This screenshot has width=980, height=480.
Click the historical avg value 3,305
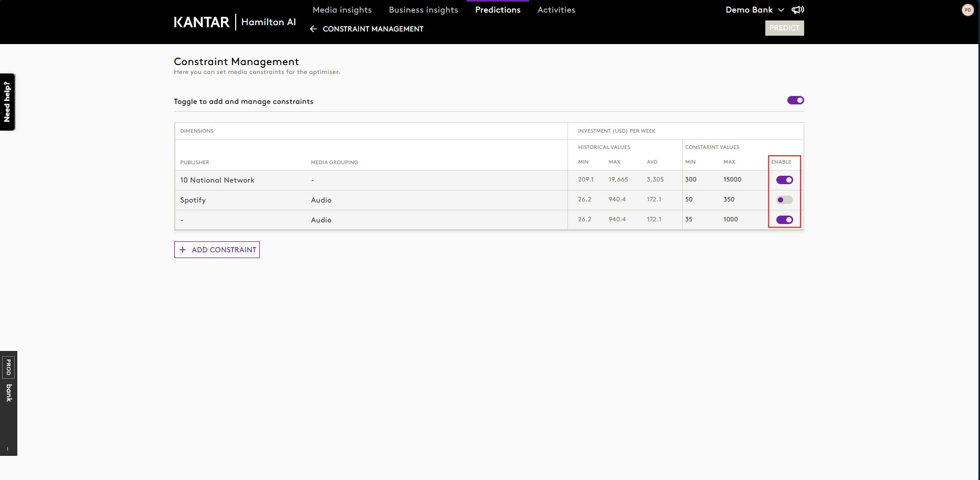pos(655,179)
